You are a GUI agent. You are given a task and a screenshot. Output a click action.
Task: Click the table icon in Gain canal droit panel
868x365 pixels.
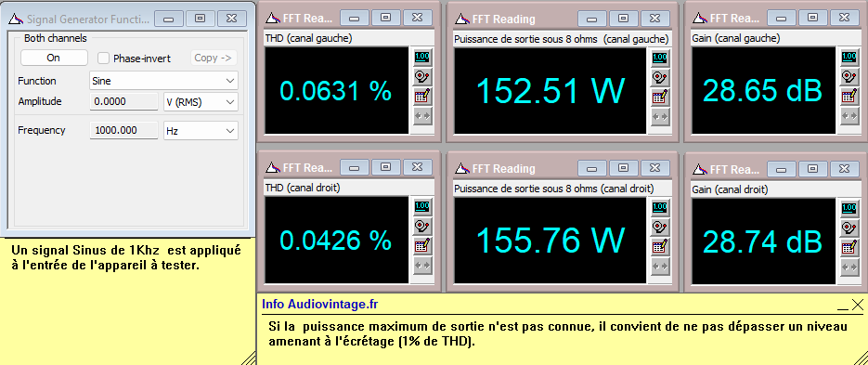[849, 246]
